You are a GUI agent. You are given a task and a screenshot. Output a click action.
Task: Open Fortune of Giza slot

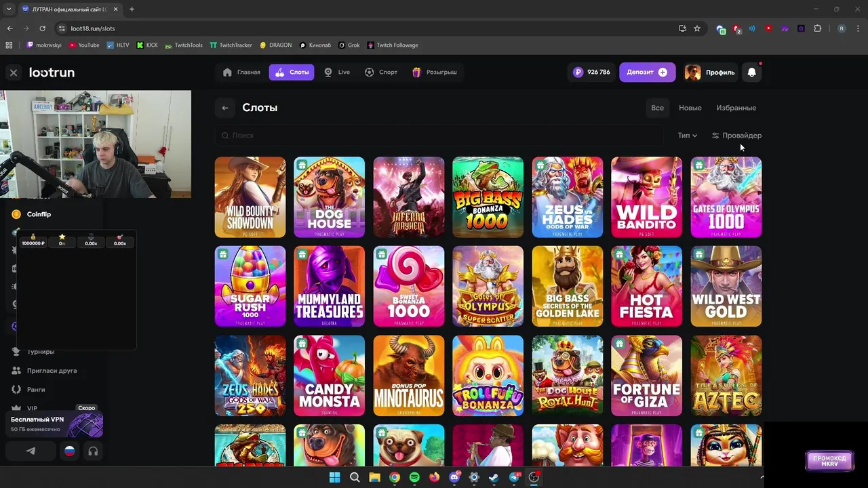click(647, 375)
